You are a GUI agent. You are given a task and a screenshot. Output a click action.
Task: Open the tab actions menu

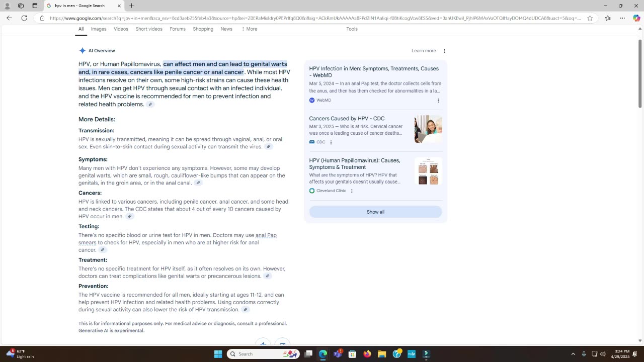tap(35, 6)
